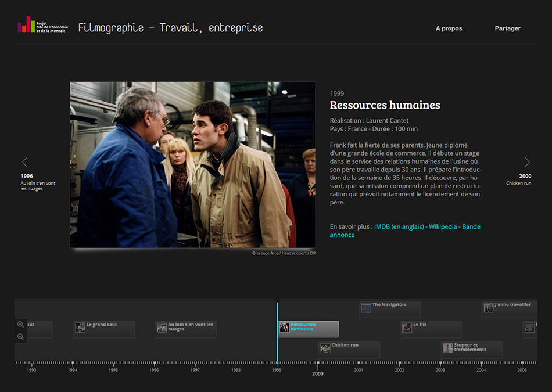Viewport: 552px width, 392px height.
Task: Go to previous film with left arrow
Action: (x=24, y=162)
